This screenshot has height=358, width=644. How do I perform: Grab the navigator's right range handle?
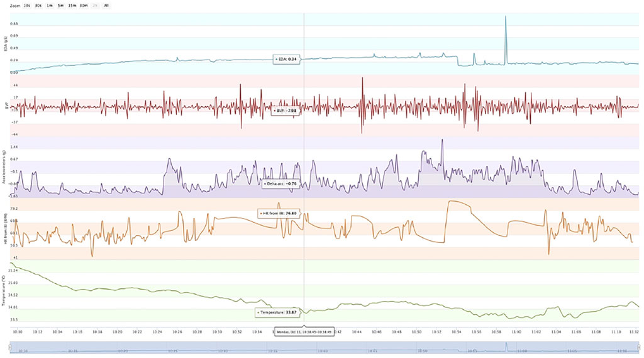(639, 347)
